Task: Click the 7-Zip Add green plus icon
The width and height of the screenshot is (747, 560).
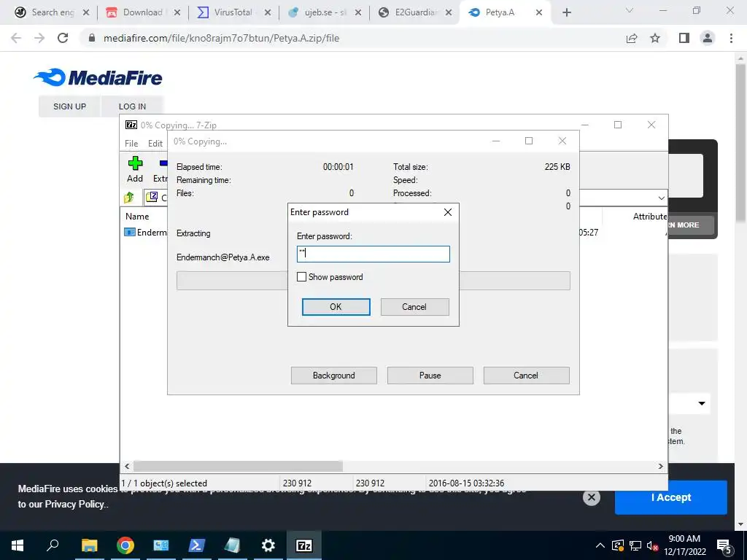Action: pos(135,163)
